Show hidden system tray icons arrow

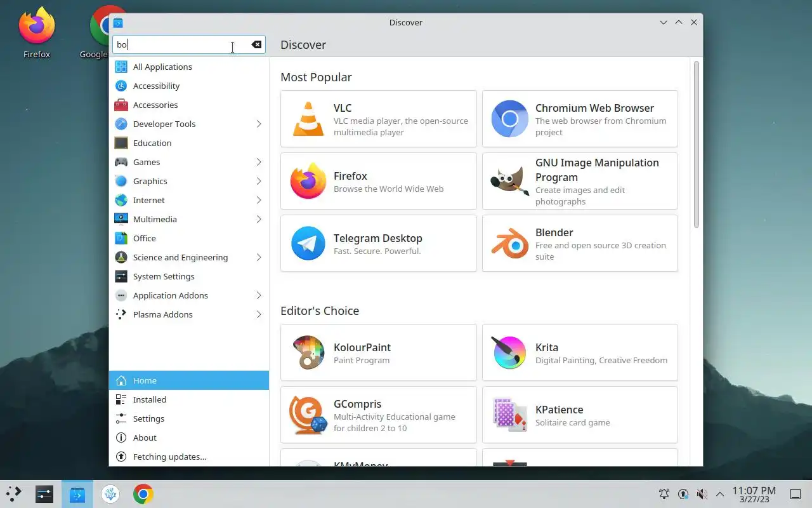720,494
